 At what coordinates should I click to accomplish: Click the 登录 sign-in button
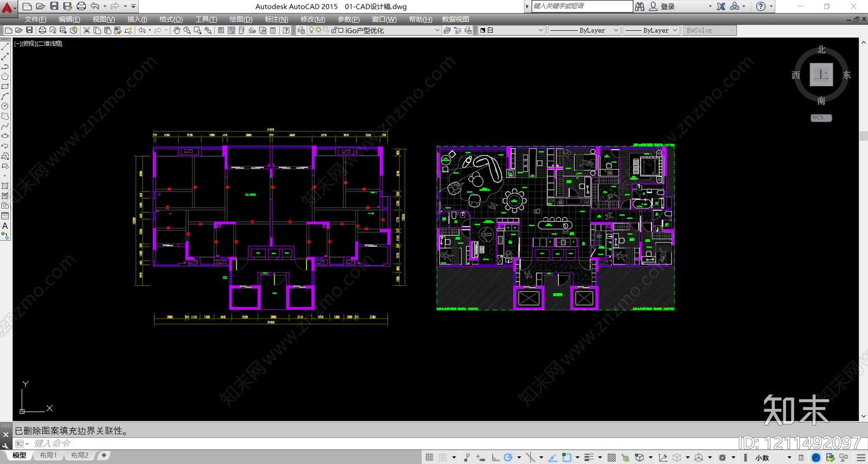[x=668, y=7]
